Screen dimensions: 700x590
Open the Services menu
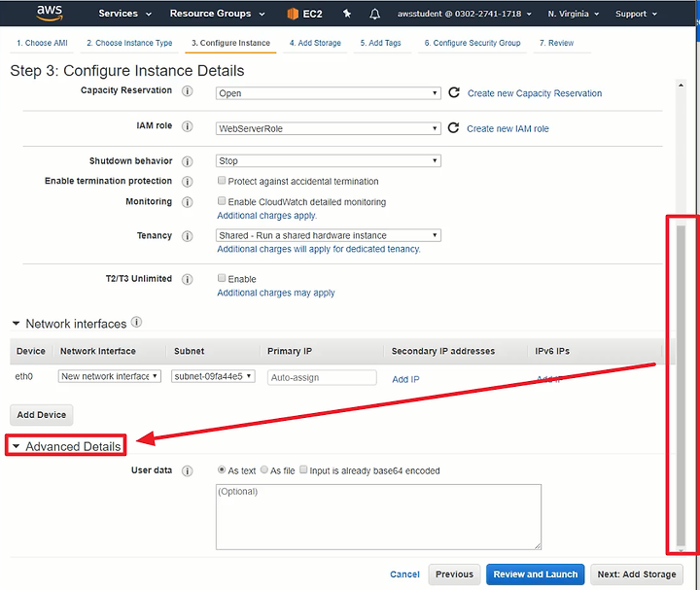[x=125, y=14]
